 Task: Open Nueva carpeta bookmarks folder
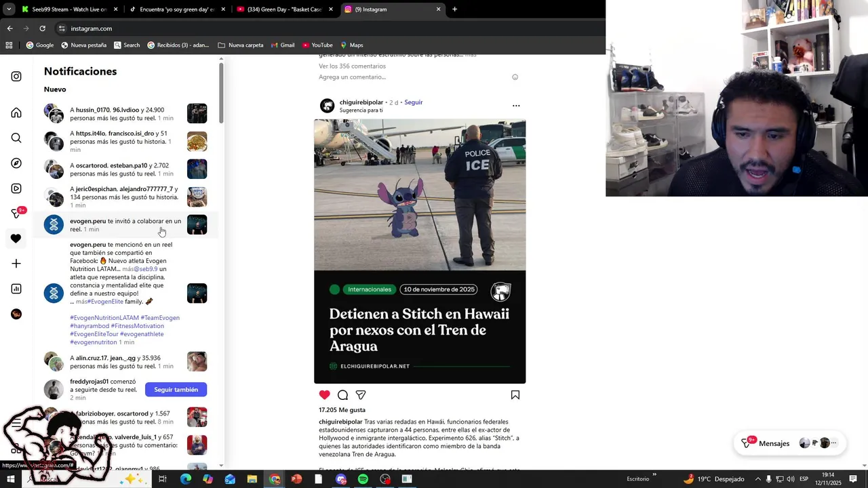(x=241, y=45)
